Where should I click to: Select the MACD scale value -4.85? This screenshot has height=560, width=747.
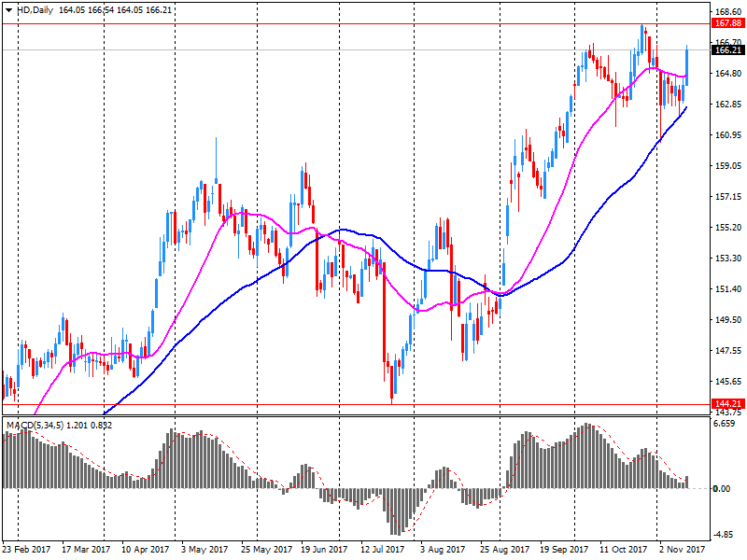coord(723,534)
